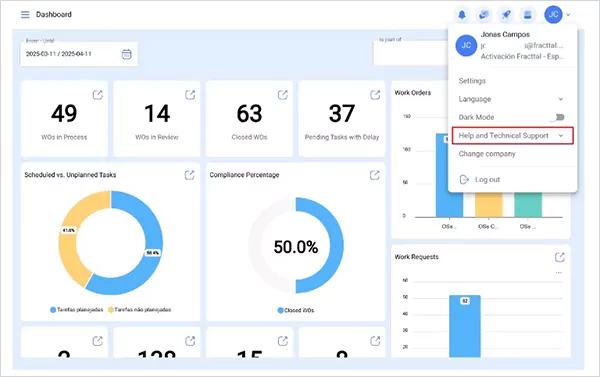Viewport: 600px width, 377px height.
Task: Click the Dashboard page title
Action: 54,15
